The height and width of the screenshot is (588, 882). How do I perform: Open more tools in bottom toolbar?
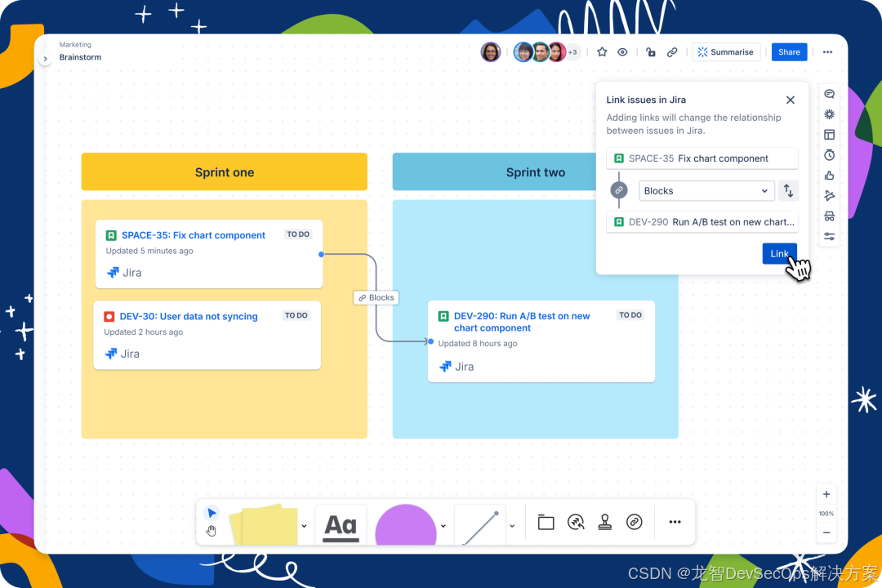675,522
